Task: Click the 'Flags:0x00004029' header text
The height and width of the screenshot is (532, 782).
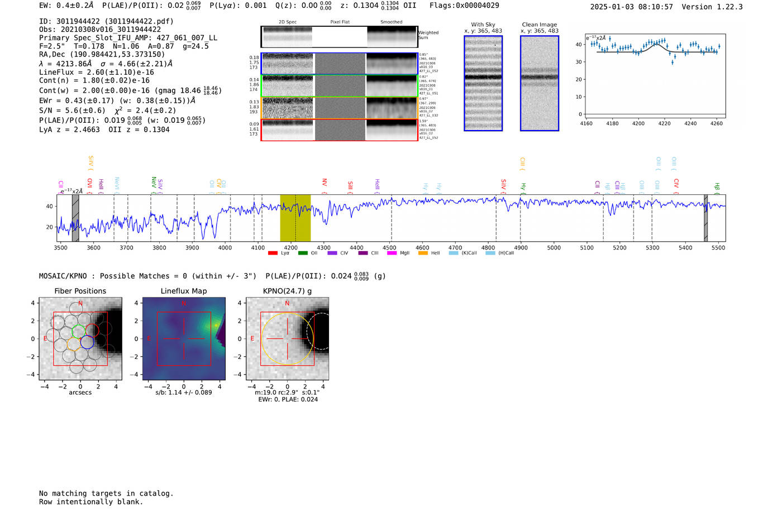Action: click(464, 6)
